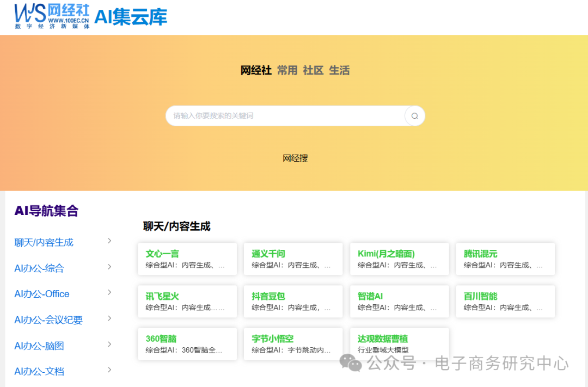Open Kimi(月之暗面) tool card
Viewport: 588px width, 387px height.
point(399,259)
